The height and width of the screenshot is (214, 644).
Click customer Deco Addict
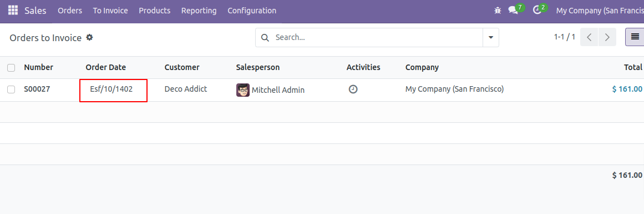coord(186,89)
